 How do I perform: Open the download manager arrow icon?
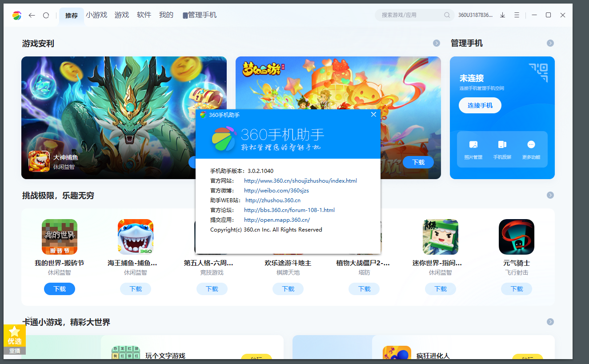503,15
